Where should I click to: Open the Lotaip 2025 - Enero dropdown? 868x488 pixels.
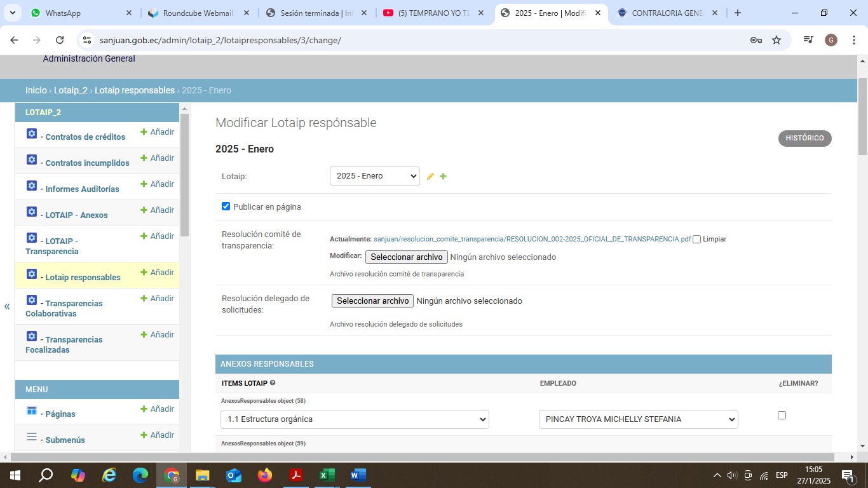click(x=374, y=176)
